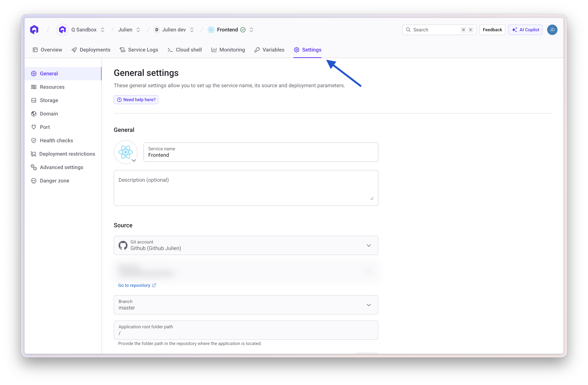Click the bar chart icon of Monitoring tab
This screenshot has height=385, width=588.
tap(214, 50)
